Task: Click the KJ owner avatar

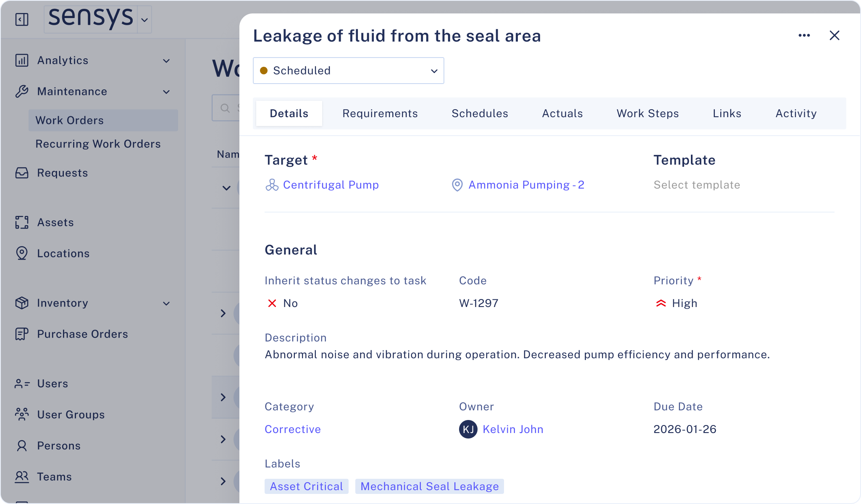Action: 468,429
